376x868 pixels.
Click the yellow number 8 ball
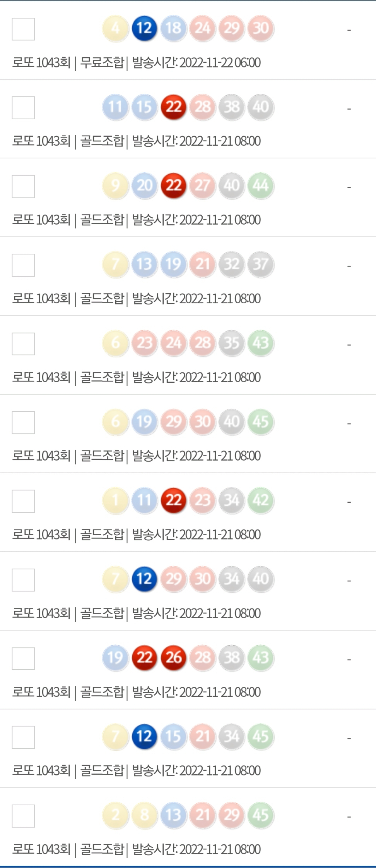tap(144, 815)
